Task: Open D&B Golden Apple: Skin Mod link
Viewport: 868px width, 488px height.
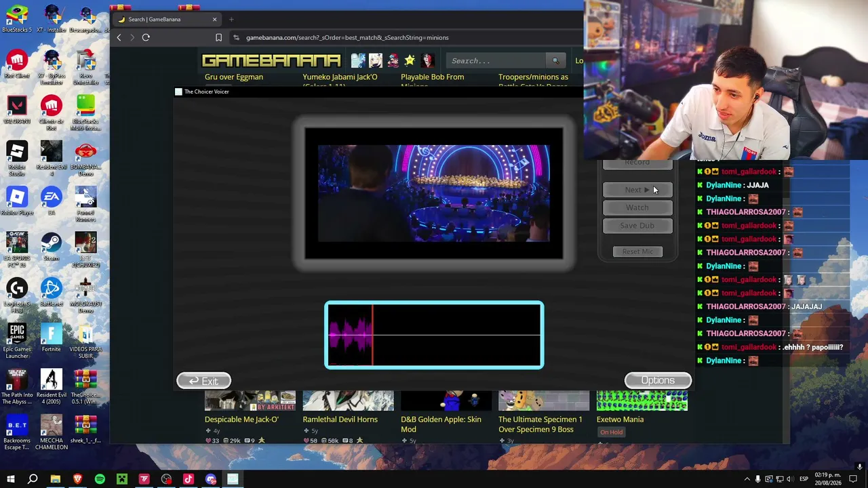Action: click(x=441, y=424)
